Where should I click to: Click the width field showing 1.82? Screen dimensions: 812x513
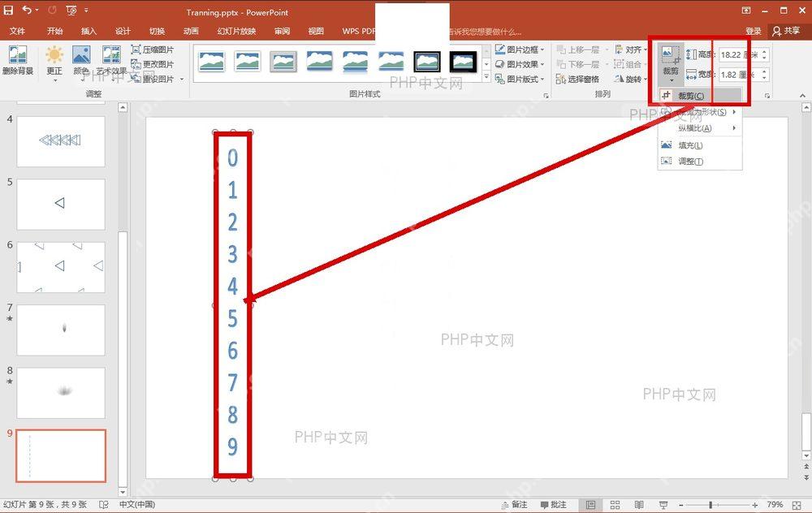(x=740, y=75)
